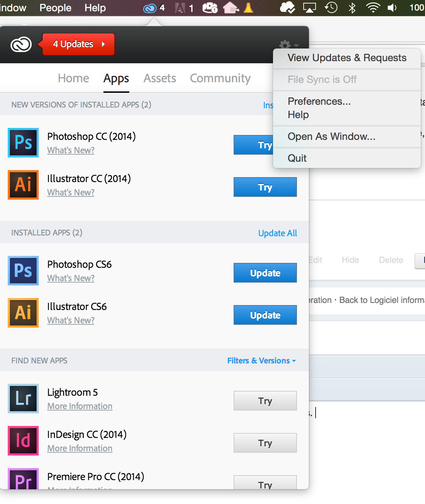Expand the Filters & Versions dropdown

tap(261, 361)
